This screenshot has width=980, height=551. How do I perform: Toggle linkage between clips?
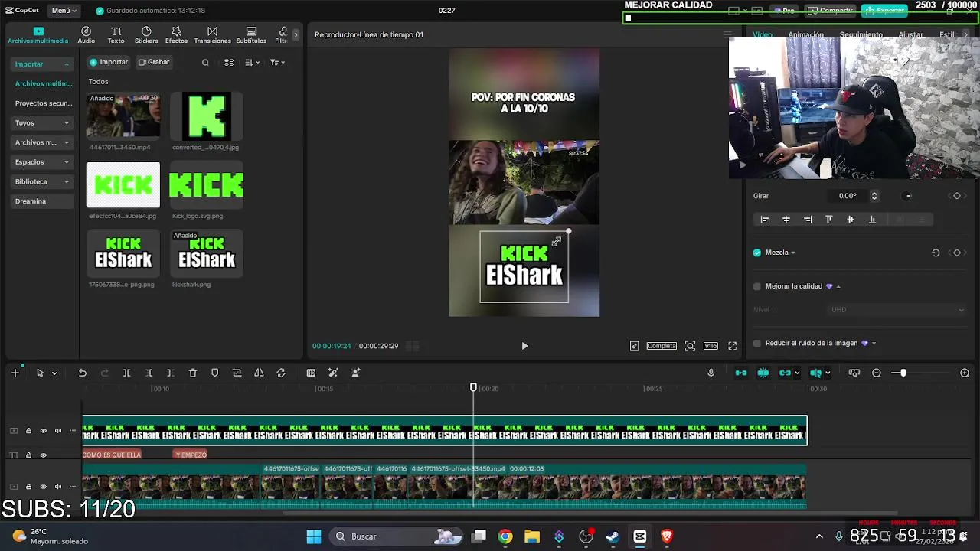coord(785,373)
